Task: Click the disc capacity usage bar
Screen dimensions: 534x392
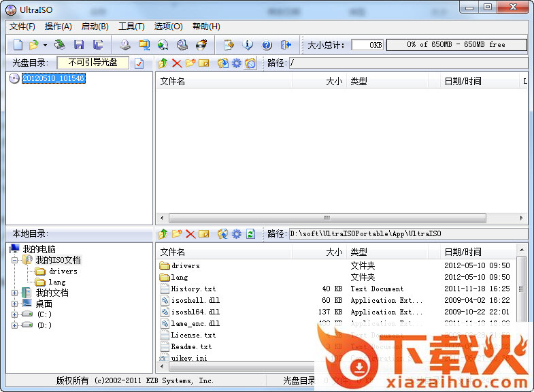Action: (x=456, y=45)
